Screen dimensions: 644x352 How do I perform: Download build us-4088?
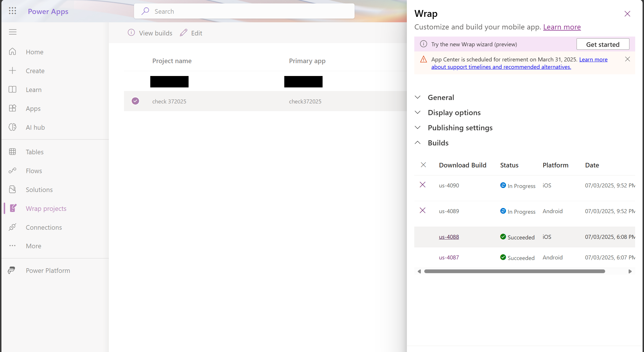click(449, 237)
